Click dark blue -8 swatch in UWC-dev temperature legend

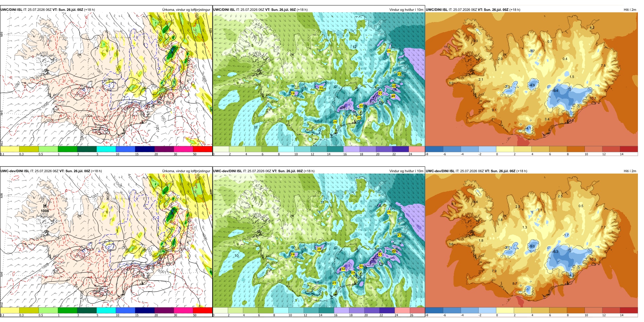point(434,310)
